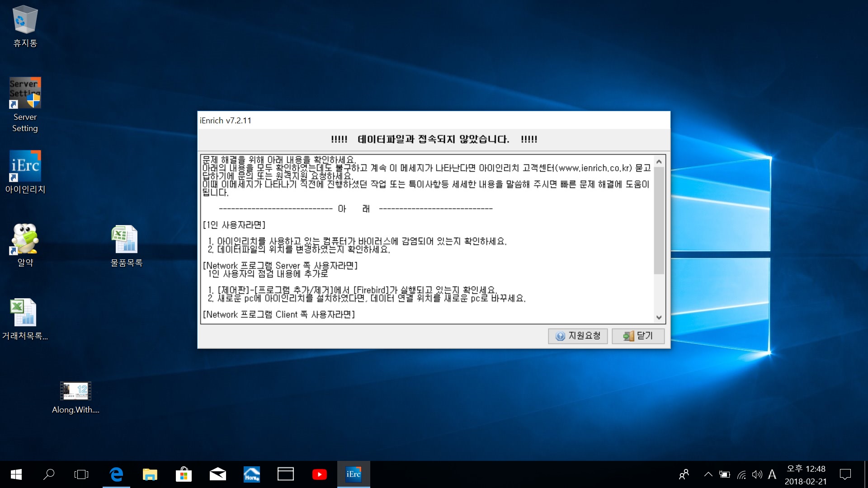Image resolution: width=868 pixels, height=488 pixels.
Task: Click the message box scroll up arrow
Action: pos(659,161)
